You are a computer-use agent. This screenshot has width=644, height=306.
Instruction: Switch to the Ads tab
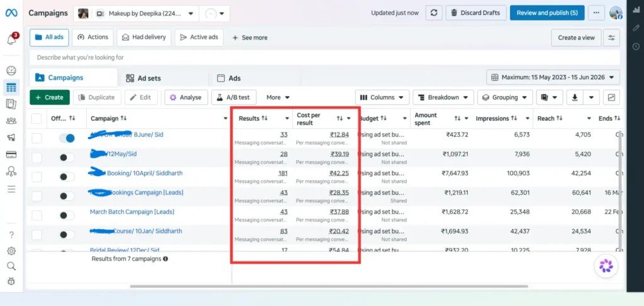(229, 79)
